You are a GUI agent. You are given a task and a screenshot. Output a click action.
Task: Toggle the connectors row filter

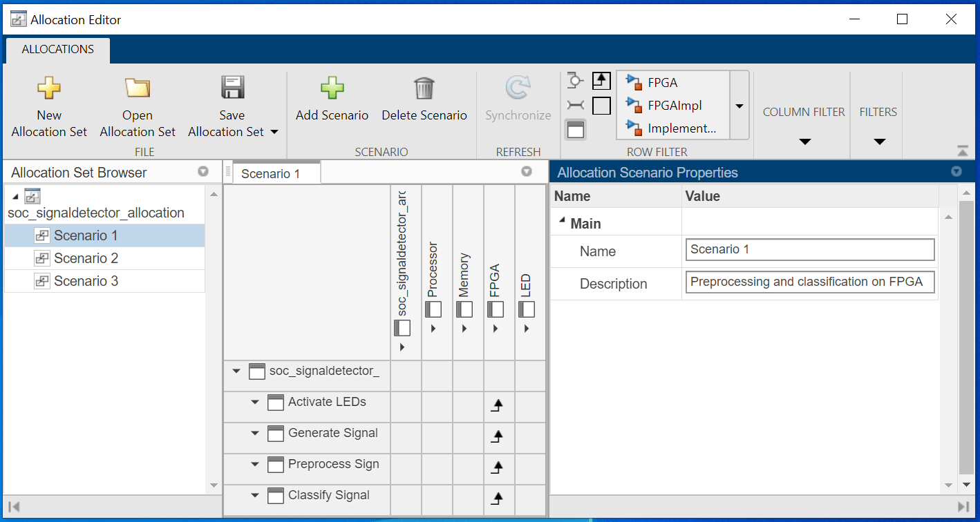(576, 105)
